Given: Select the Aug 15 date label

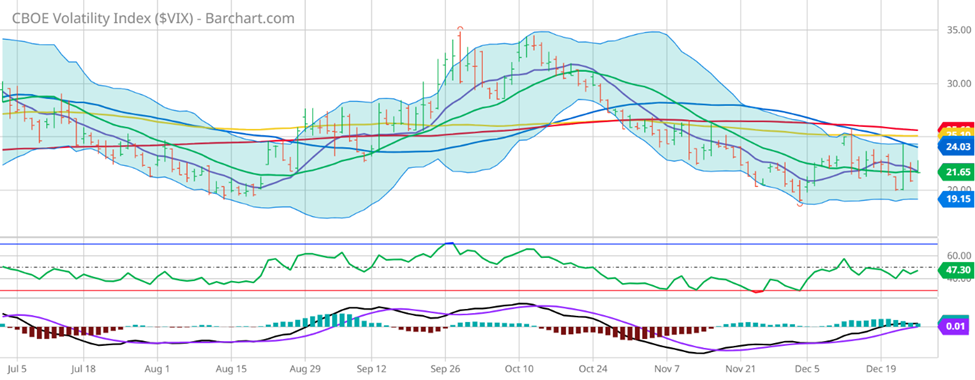Looking at the screenshot, I should [232, 368].
